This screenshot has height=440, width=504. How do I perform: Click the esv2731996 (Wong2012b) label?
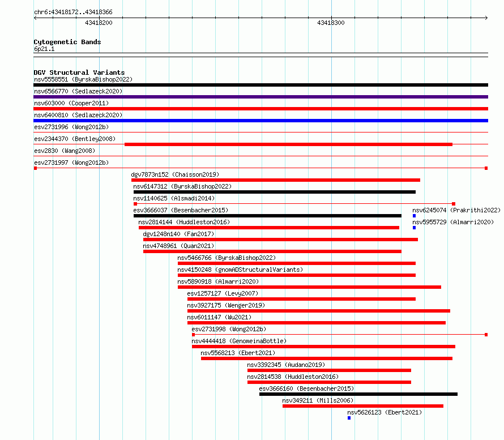point(71,127)
